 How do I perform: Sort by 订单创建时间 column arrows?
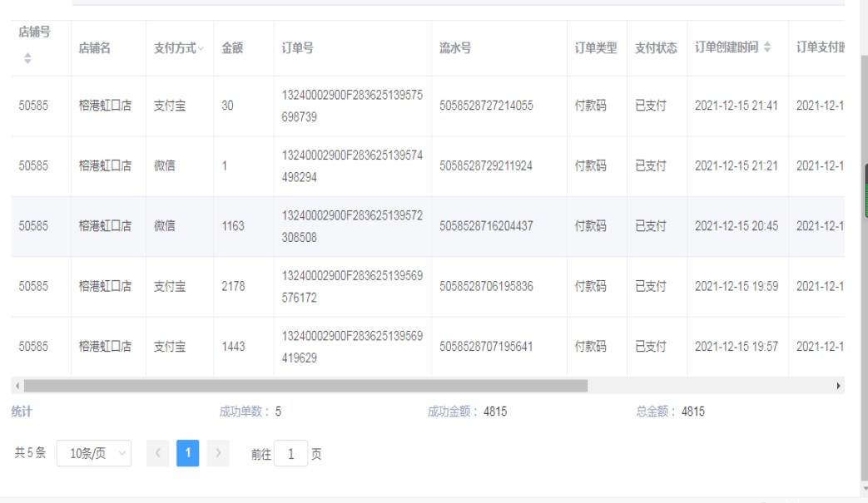767,48
